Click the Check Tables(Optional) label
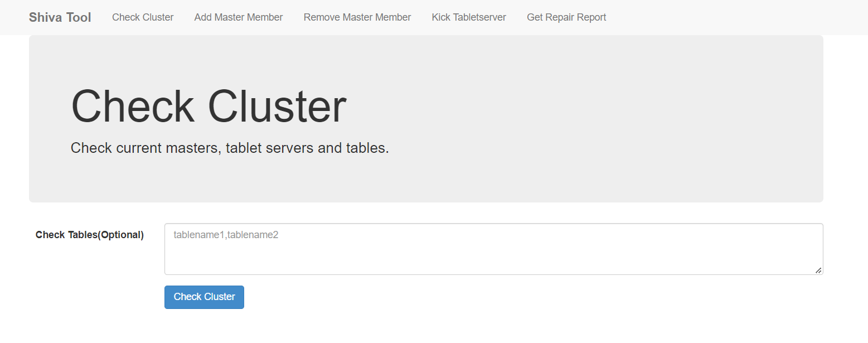868x343 pixels. coord(89,235)
